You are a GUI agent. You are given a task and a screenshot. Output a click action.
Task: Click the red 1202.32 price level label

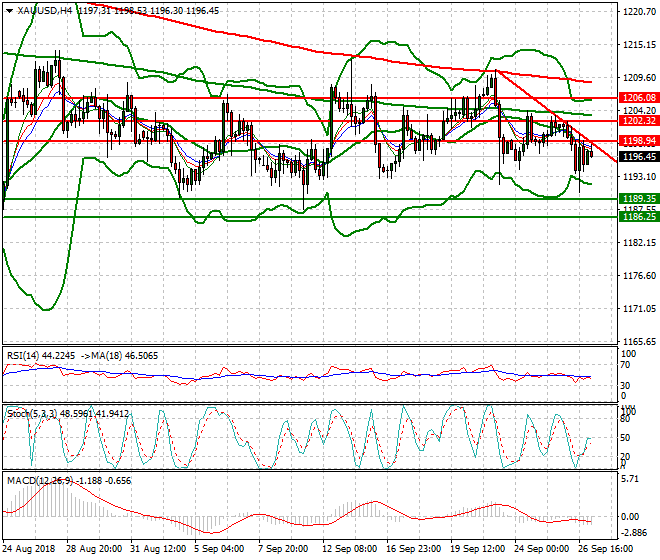point(639,121)
